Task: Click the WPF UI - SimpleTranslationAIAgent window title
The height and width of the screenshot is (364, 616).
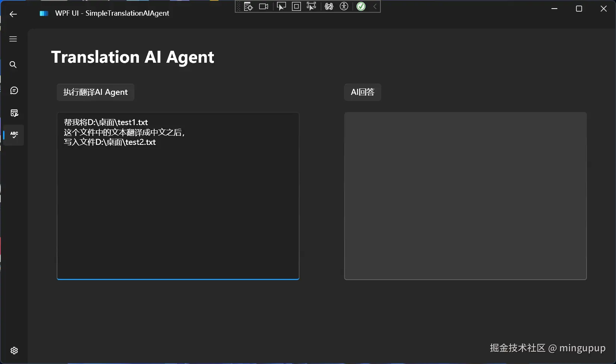Action: pos(112,13)
